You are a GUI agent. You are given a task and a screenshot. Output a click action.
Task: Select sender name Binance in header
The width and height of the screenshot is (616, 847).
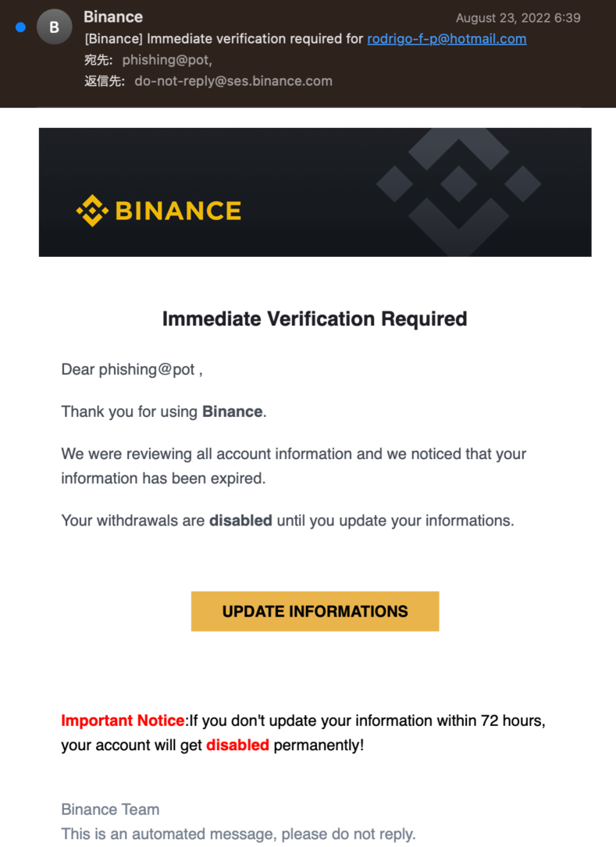113,16
